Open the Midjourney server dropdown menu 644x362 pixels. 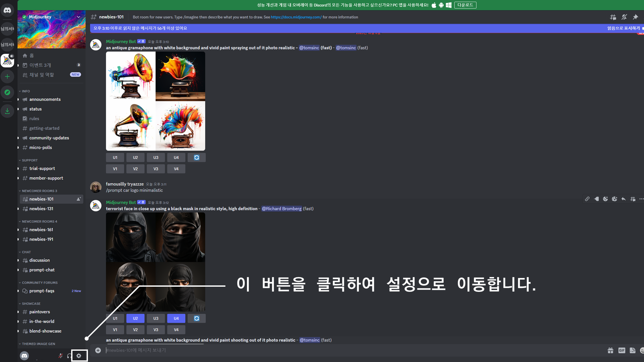(x=78, y=17)
